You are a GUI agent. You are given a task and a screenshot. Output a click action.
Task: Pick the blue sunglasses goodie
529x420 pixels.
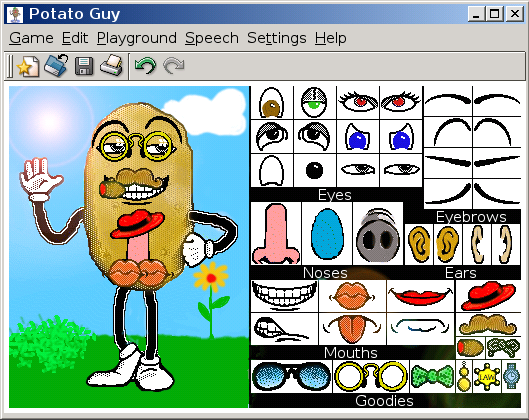pos(291,376)
